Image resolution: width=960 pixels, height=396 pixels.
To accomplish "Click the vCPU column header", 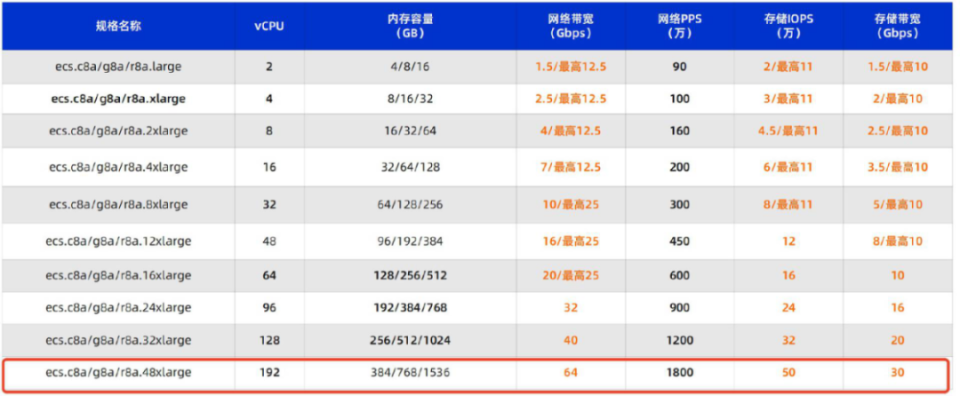I will (x=269, y=27).
